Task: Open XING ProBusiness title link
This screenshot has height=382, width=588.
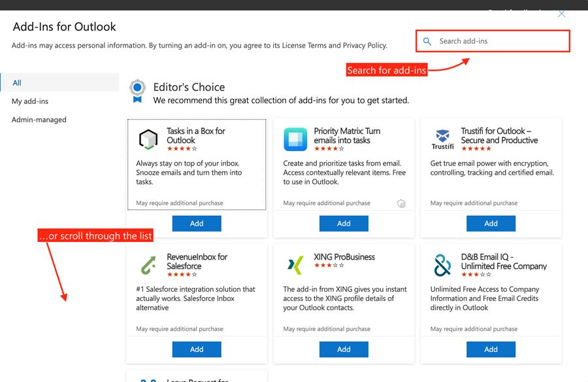Action: [344, 257]
